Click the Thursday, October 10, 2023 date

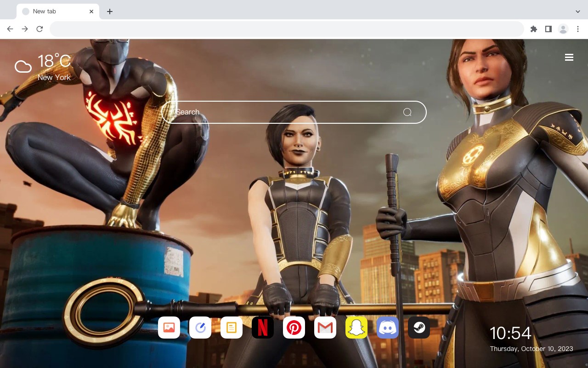[x=531, y=349]
